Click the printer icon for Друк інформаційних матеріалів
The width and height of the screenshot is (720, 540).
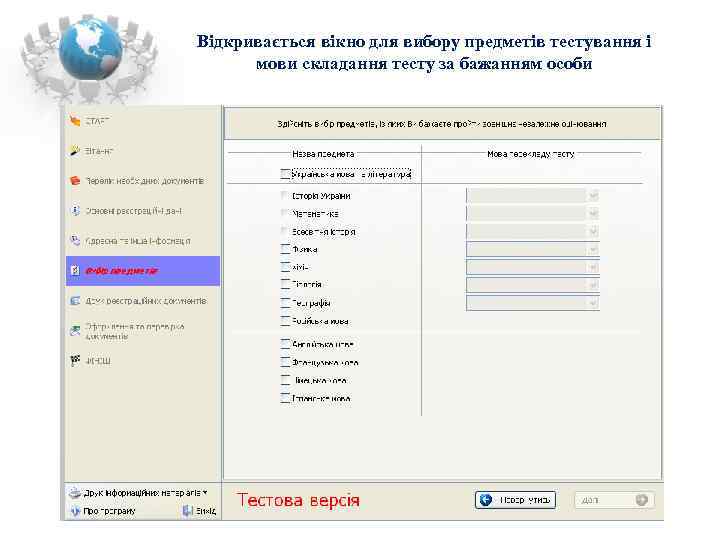[x=74, y=493]
